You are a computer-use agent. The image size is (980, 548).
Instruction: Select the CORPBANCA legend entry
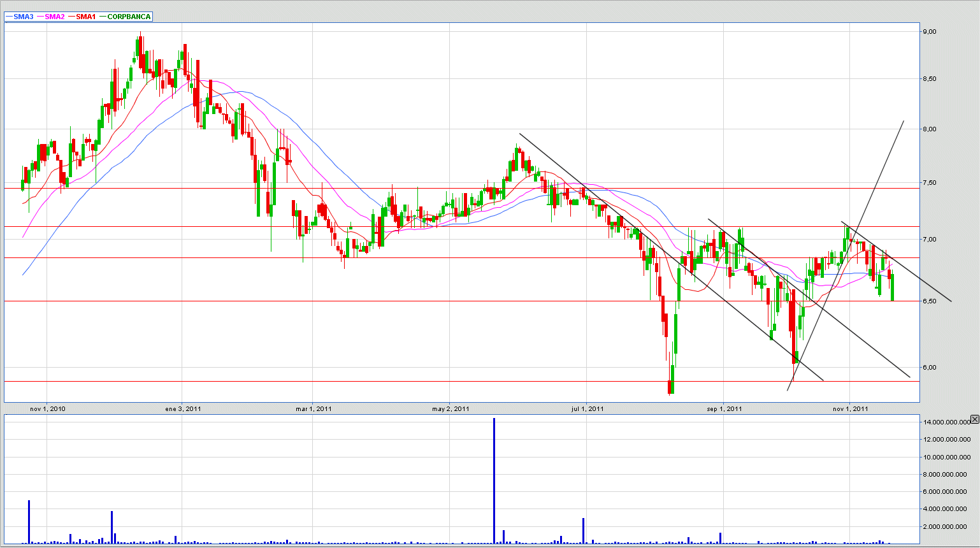pos(125,17)
